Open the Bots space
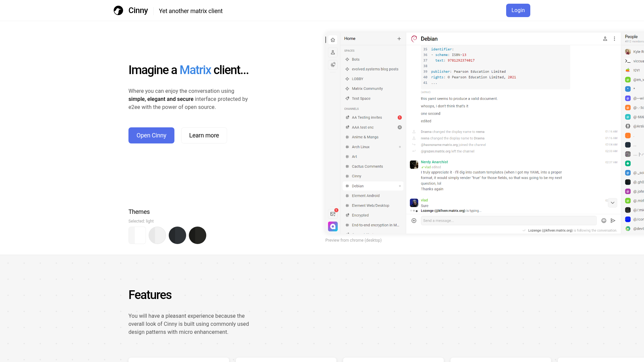Screen dimensions: 644x362 click(x=373, y=59)
